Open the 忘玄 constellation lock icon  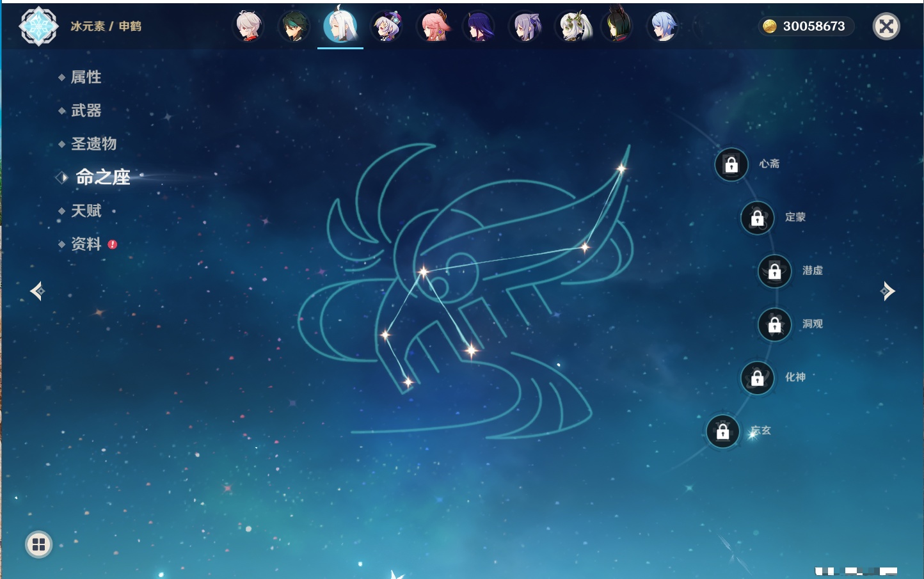723,431
